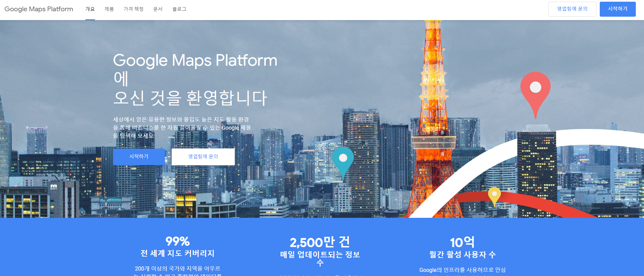Click the 2,500만 건 statistic
The width and height of the screenshot is (644, 276).
tap(320, 242)
